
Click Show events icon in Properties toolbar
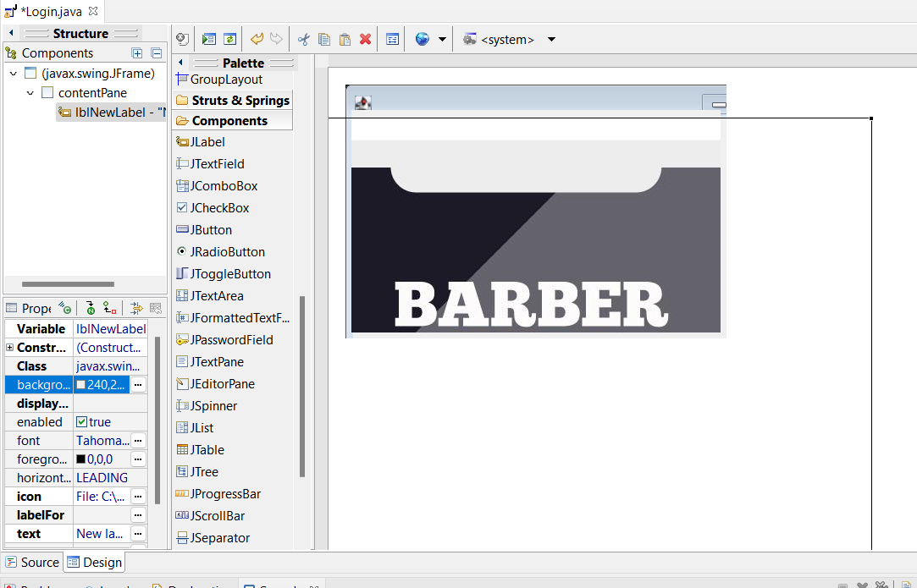pyautogui.click(x=64, y=308)
